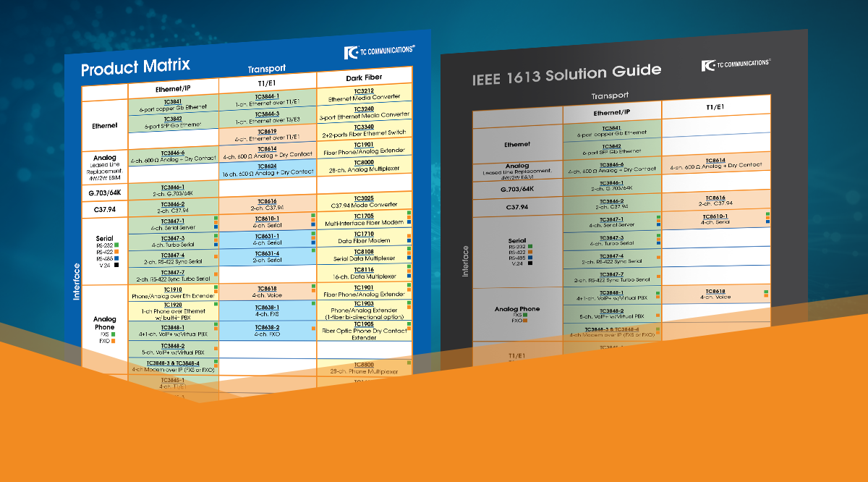The height and width of the screenshot is (482, 868).
Task: Click TC8631-4 2-ch Serial cell
Action: pyautogui.click(x=267, y=256)
